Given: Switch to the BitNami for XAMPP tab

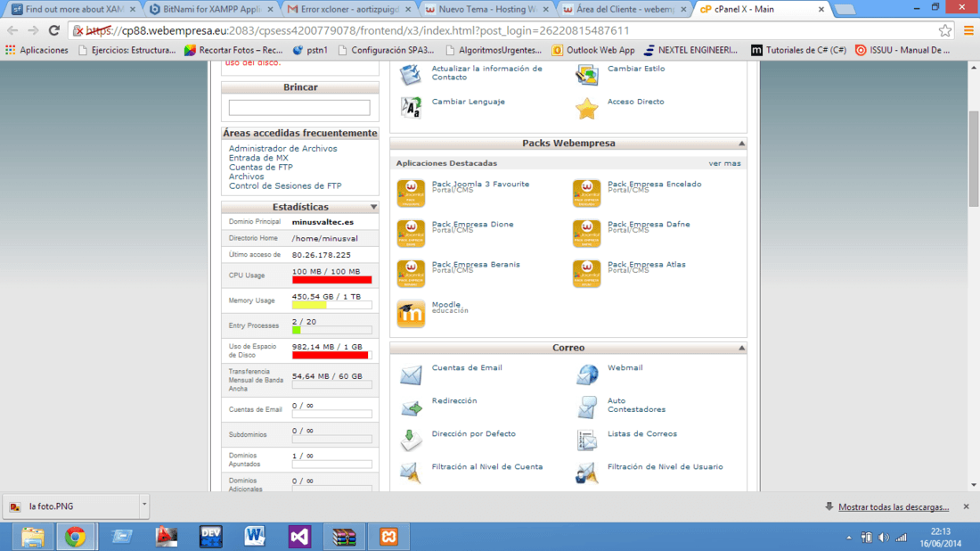Looking at the screenshot, I should [x=213, y=10].
